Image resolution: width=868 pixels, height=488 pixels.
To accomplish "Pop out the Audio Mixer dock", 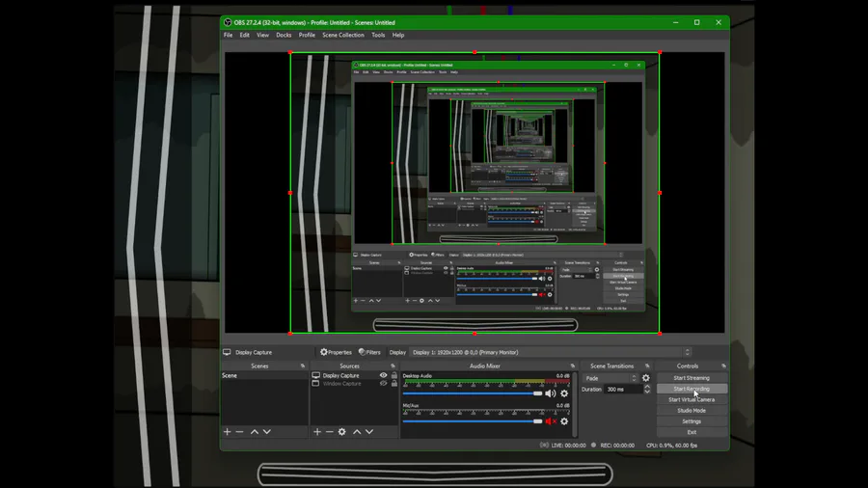I will 572,366.
